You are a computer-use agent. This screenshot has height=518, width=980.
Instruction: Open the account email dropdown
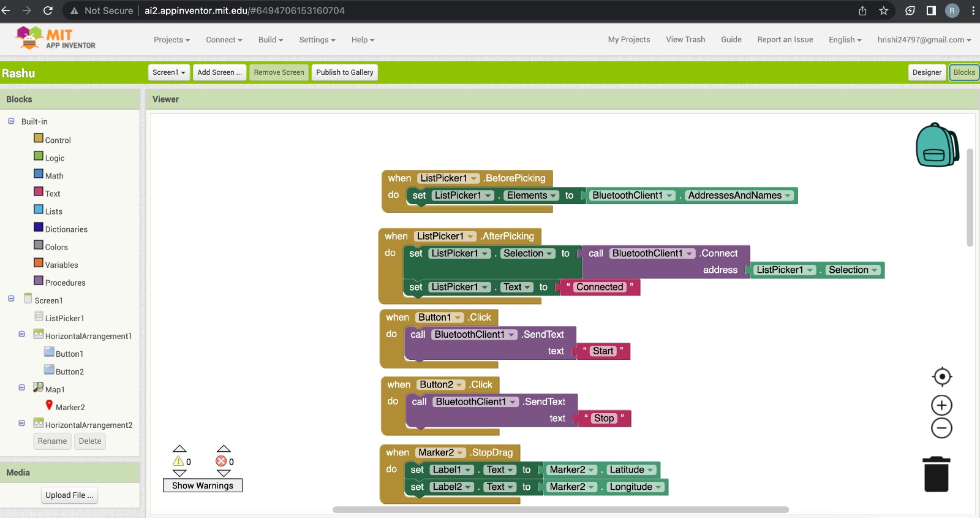coord(924,40)
